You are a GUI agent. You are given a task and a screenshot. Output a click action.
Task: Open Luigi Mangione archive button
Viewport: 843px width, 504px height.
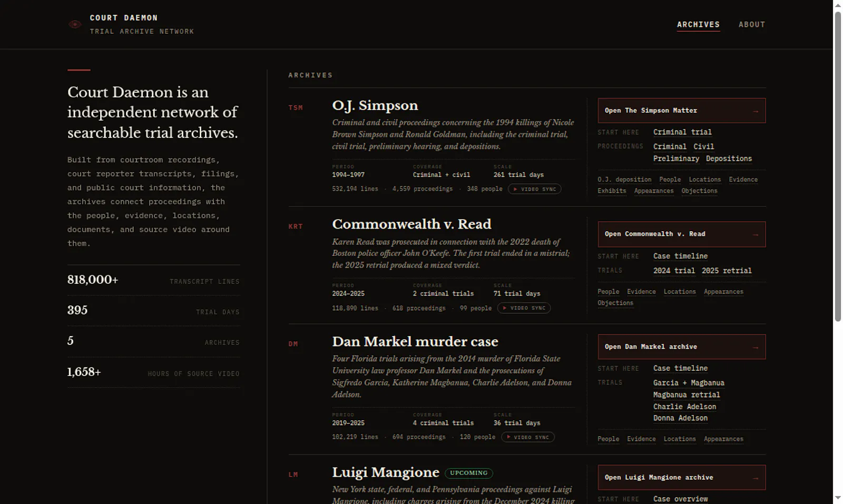(681, 478)
